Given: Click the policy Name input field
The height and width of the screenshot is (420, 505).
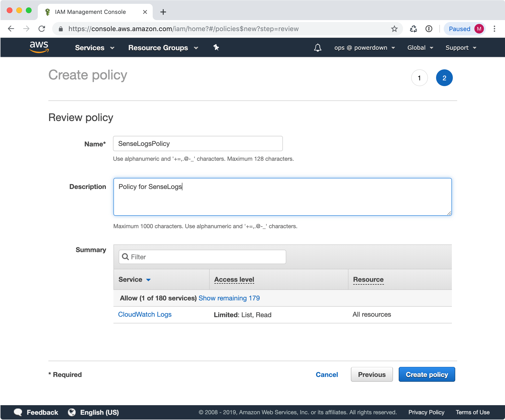Looking at the screenshot, I should 198,144.
